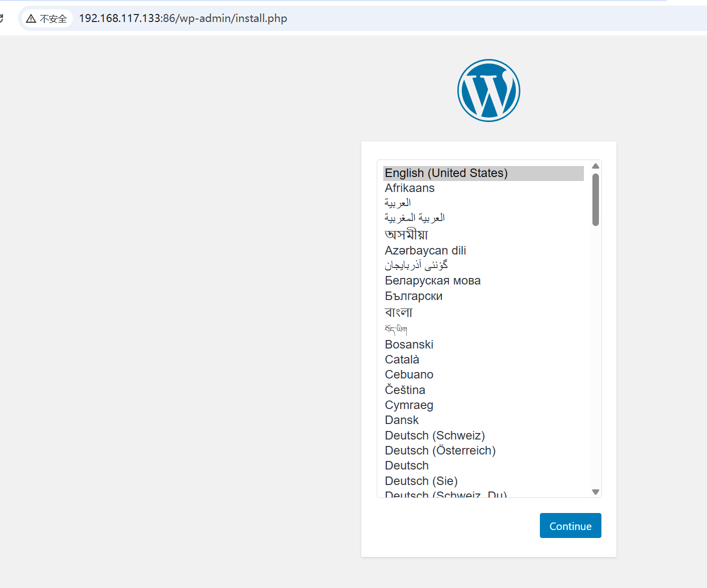Click the WordPress logo
The width and height of the screenshot is (707, 588).
[489, 90]
